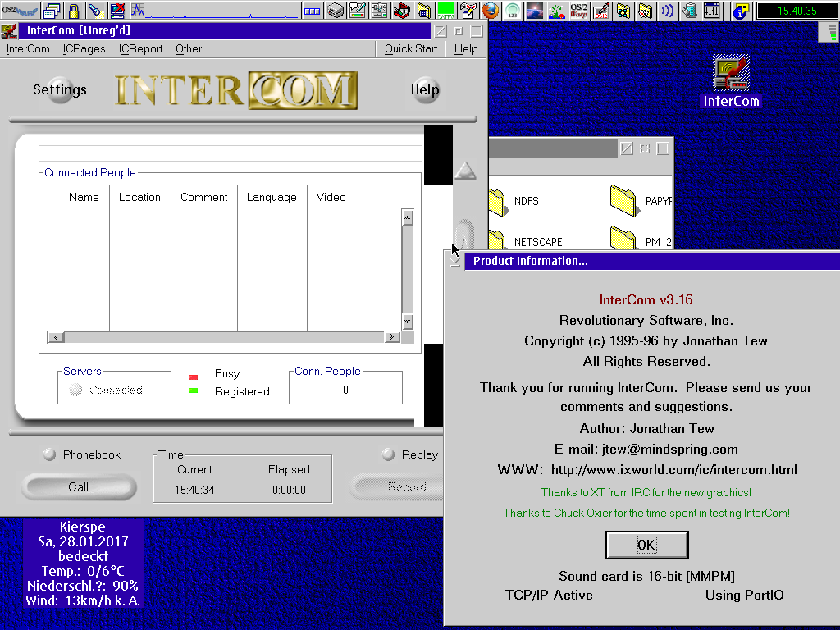This screenshot has width=840, height=630.
Task: Click the flashlight find icon in toolbar
Action: 95,10
